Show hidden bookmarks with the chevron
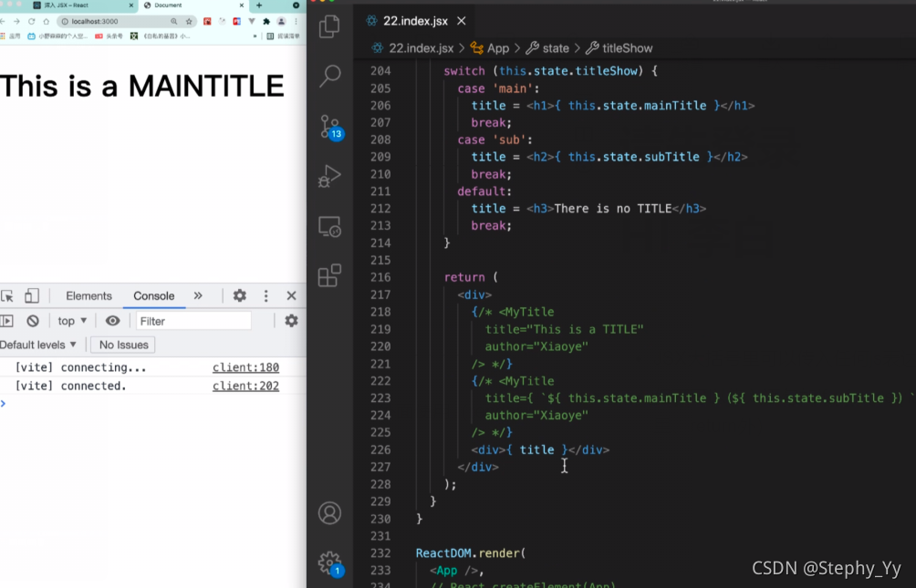This screenshot has width=916, height=588. 255,36
